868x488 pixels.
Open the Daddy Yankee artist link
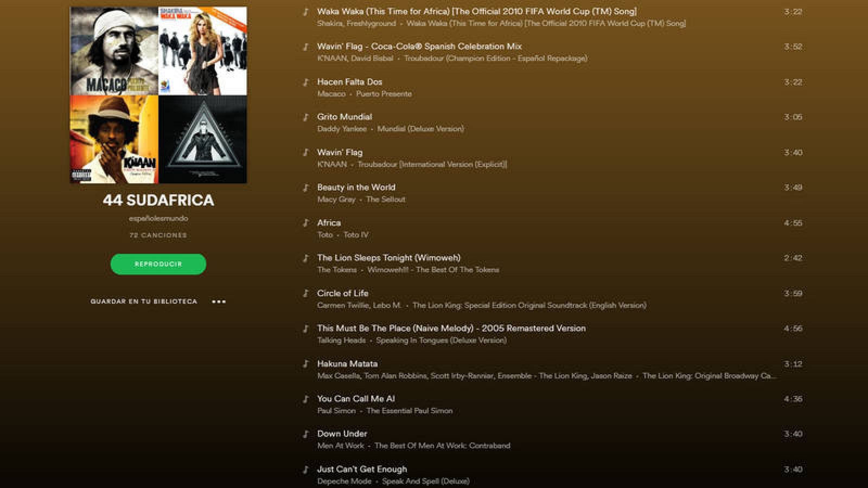coord(342,129)
